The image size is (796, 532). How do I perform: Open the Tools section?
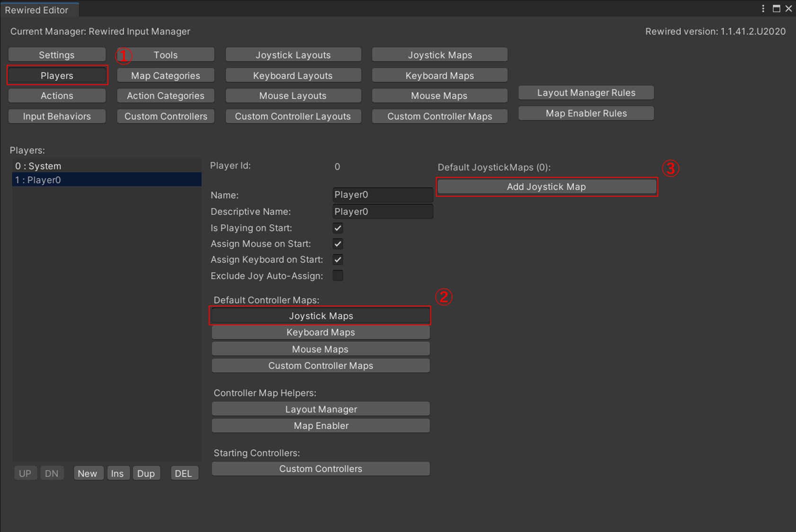click(x=165, y=54)
